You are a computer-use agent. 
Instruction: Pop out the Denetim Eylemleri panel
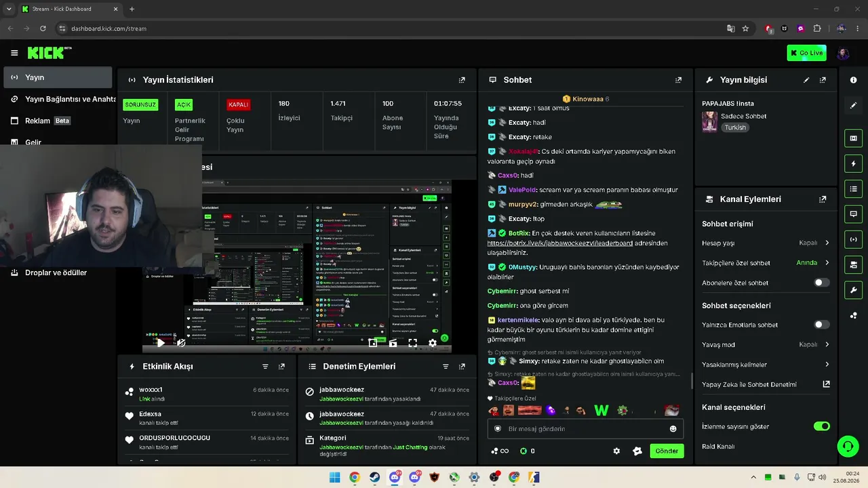point(462,366)
